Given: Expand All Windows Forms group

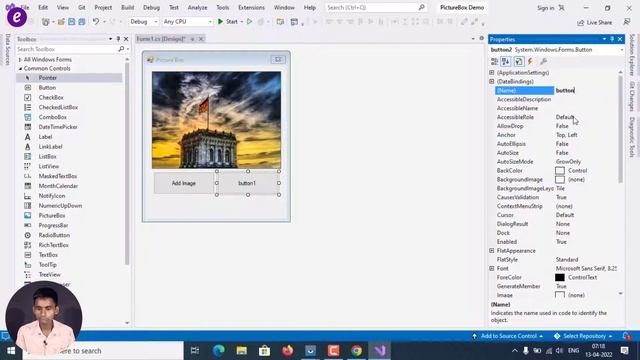Looking at the screenshot, I should coord(20,60).
